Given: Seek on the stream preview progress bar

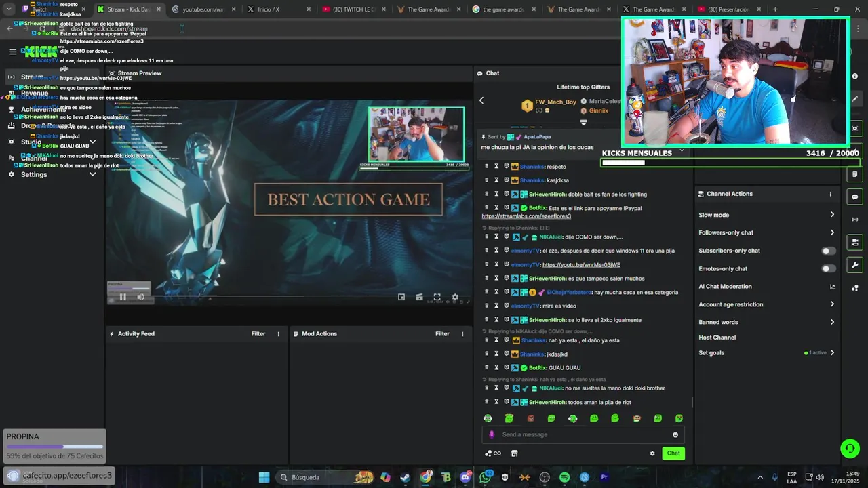Looking at the screenshot, I should pos(288,296).
